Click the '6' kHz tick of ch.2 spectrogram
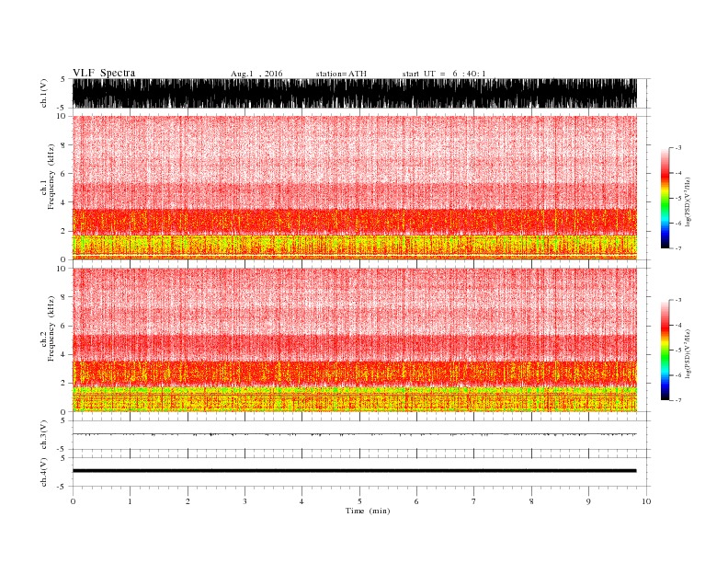The image size is (728, 563). pyautogui.click(x=64, y=326)
